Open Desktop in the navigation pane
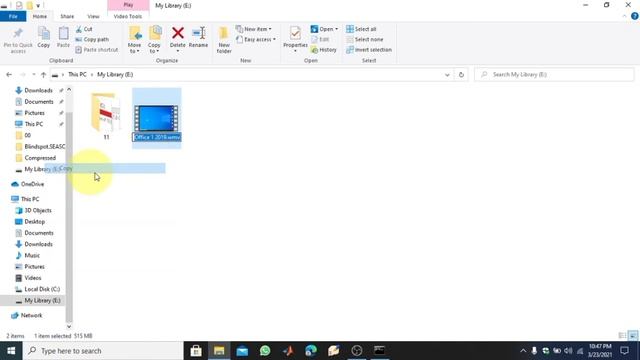The image size is (640, 360). click(x=34, y=222)
